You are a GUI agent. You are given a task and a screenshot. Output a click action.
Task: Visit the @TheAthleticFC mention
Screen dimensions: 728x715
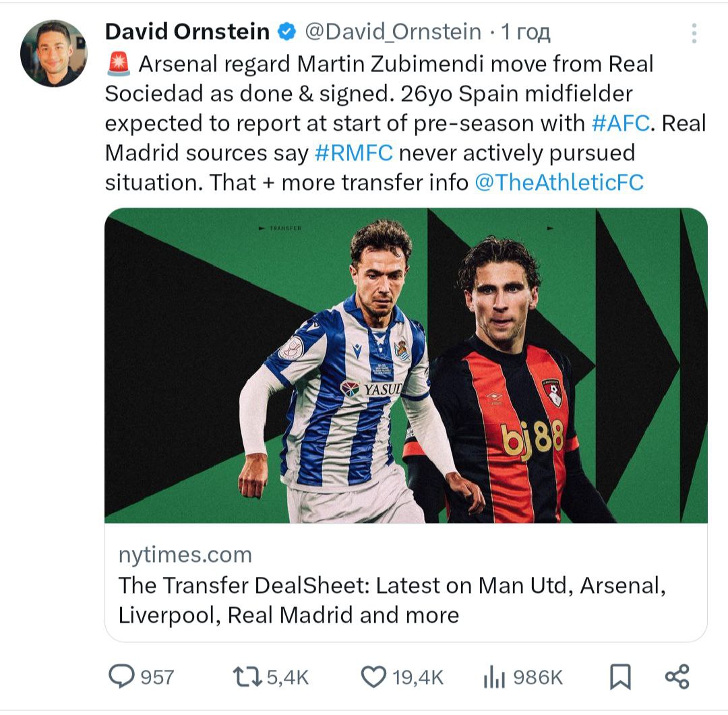tap(559, 183)
